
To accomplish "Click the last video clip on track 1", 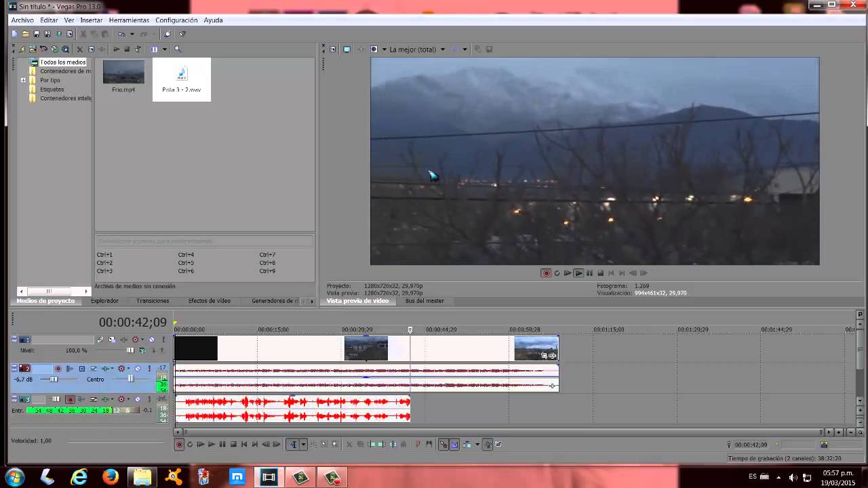I will point(536,348).
